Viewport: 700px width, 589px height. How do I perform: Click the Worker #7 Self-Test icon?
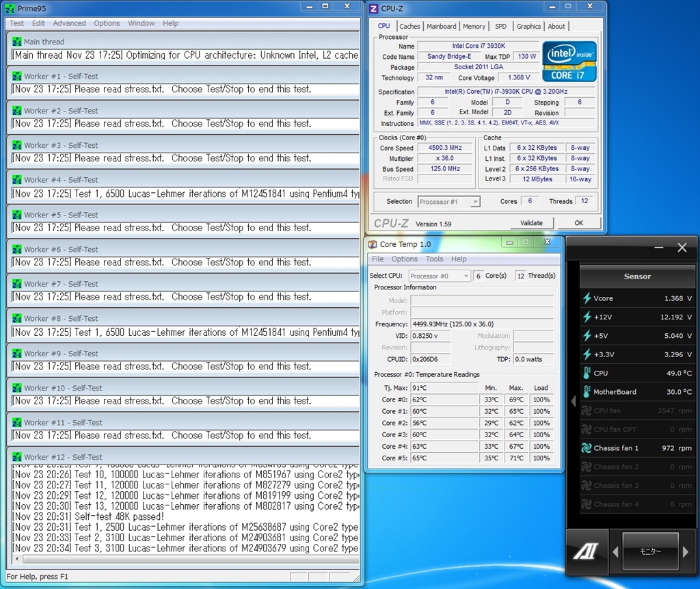click(17, 284)
